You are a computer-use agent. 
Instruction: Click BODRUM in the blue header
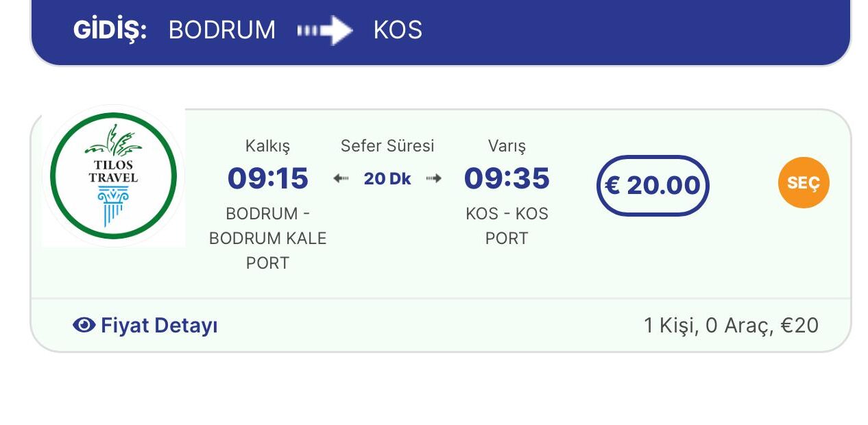coord(222,30)
